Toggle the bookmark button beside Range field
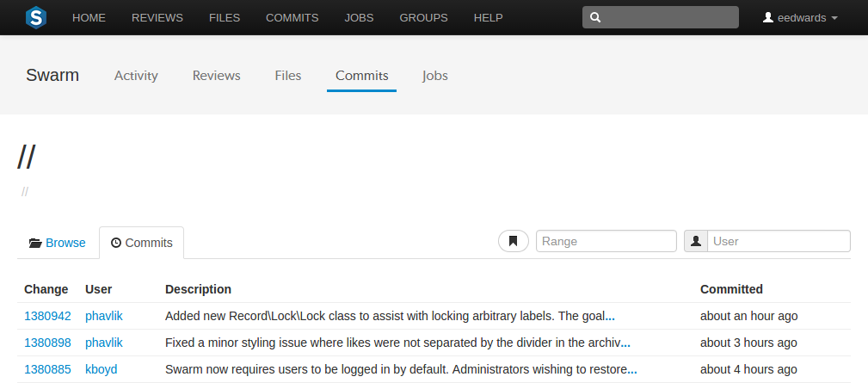 point(514,241)
